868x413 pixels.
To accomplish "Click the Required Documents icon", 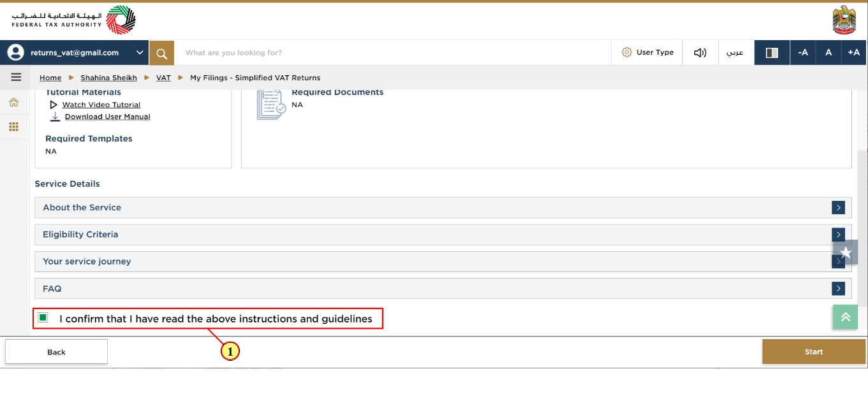I will coord(271,104).
